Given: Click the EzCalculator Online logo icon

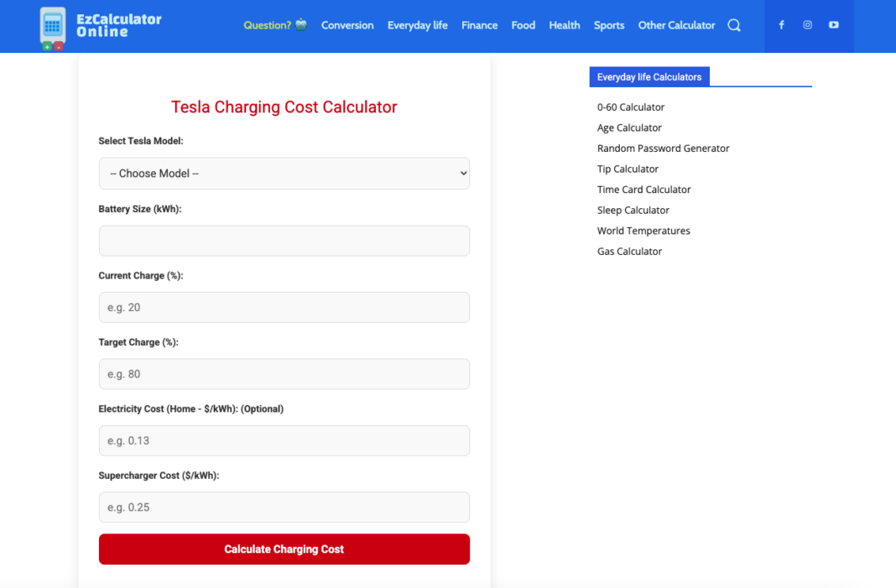Looking at the screenshot, I should tap(52, 26).
